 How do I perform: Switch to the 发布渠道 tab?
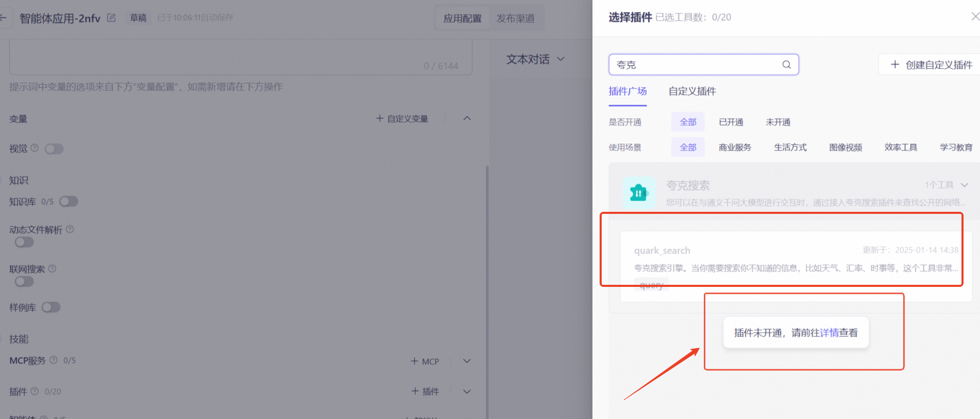(515, 18)
